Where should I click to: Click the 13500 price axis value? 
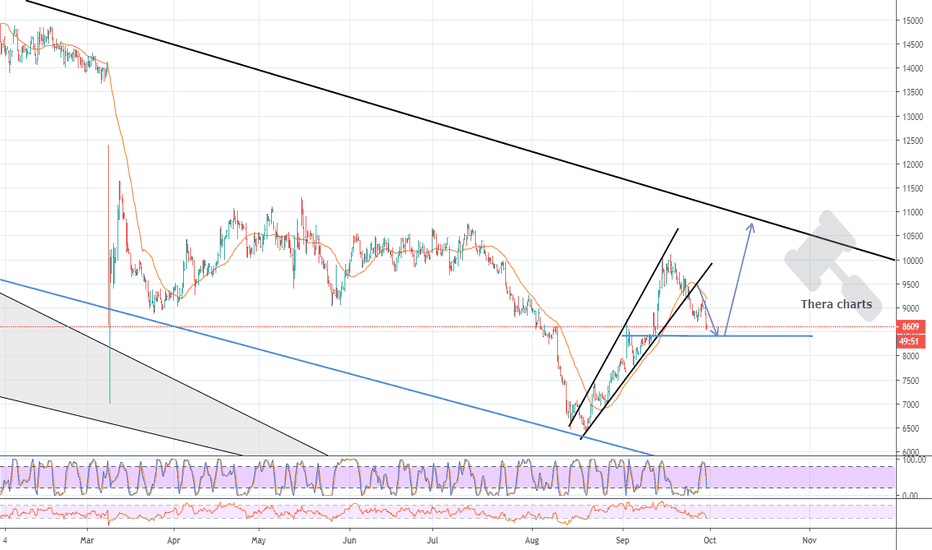[913, 93]
